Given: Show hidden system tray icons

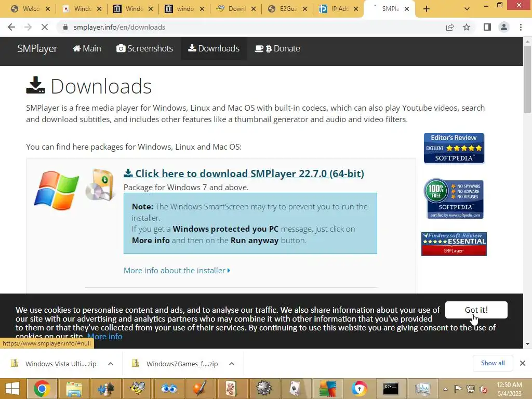Looking at the screenshot, I should tap(445, 389).
